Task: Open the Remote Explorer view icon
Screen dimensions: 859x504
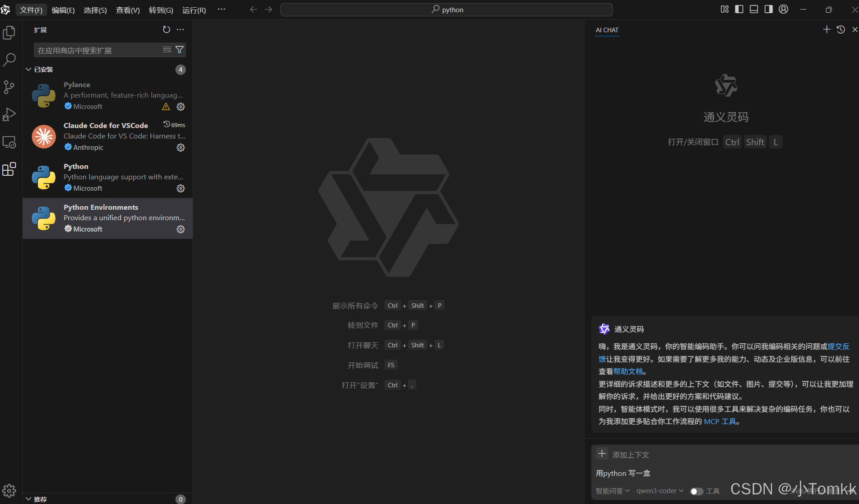Action: tap(9, 142)
